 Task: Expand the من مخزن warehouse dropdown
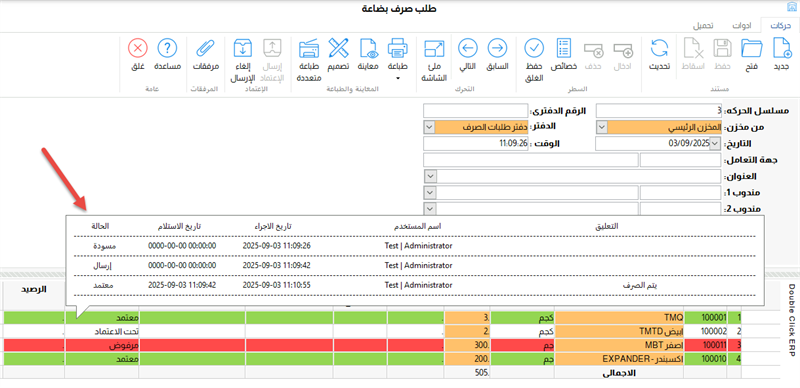602,127
